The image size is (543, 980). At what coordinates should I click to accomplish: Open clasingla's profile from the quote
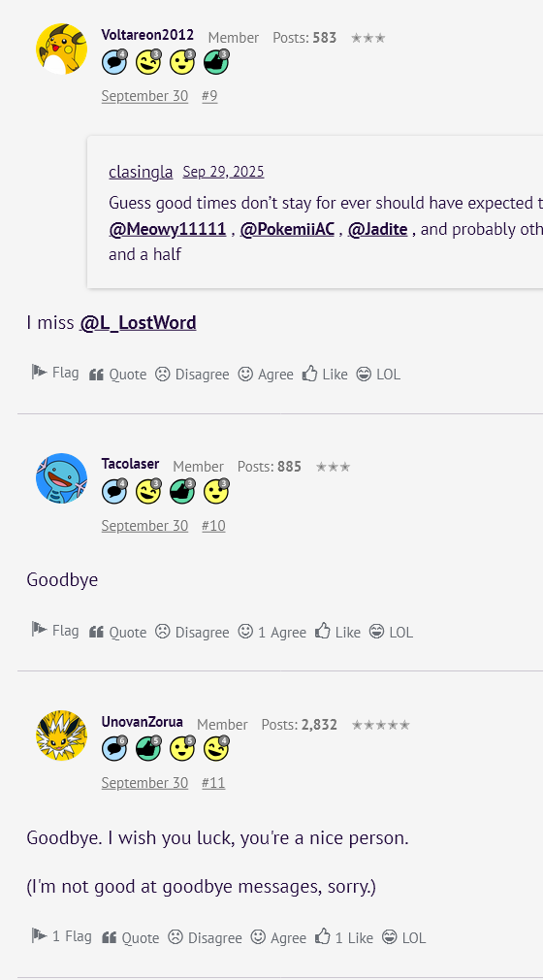click(x=141, y=172)
